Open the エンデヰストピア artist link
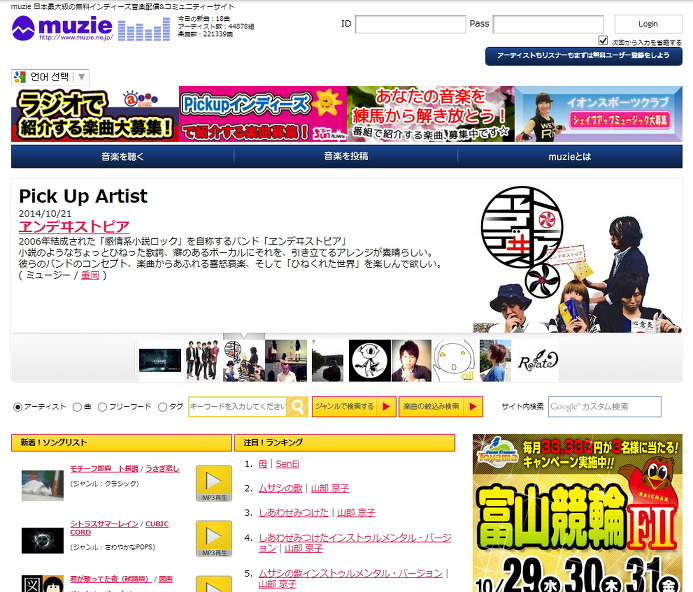The image size is (693, 592). [x=74, y=226]
